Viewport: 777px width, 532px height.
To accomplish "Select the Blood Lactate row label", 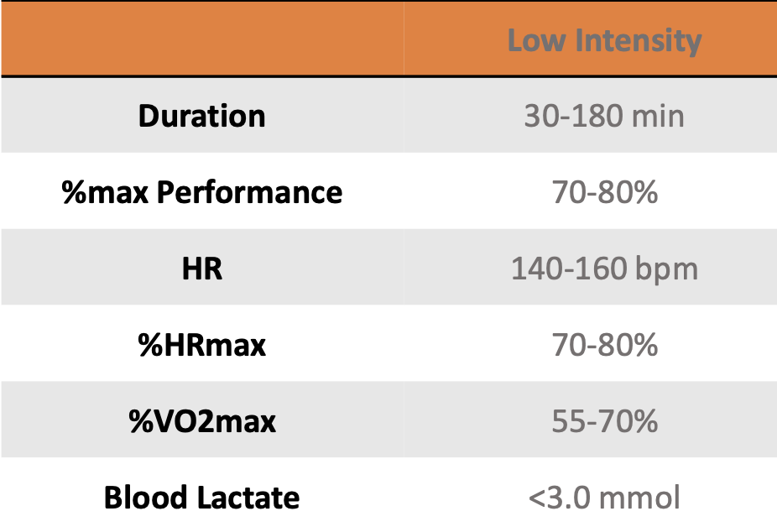I will pyautogui.click(x=201, y=498).
